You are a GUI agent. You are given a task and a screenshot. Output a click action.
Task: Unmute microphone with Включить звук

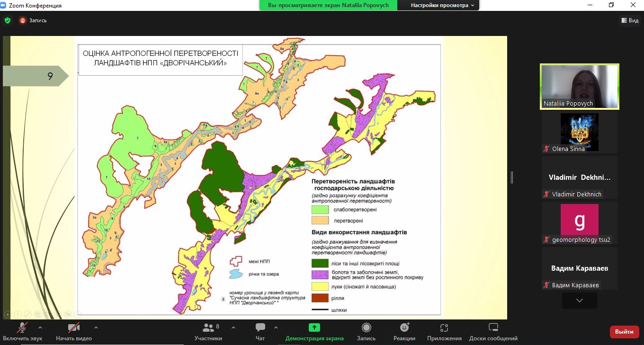click(22, 327)
